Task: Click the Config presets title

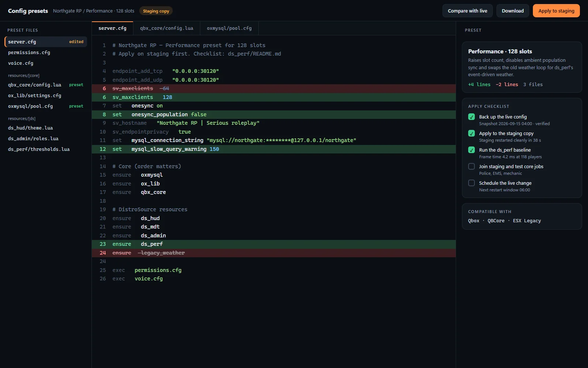Action: [28, 11]
